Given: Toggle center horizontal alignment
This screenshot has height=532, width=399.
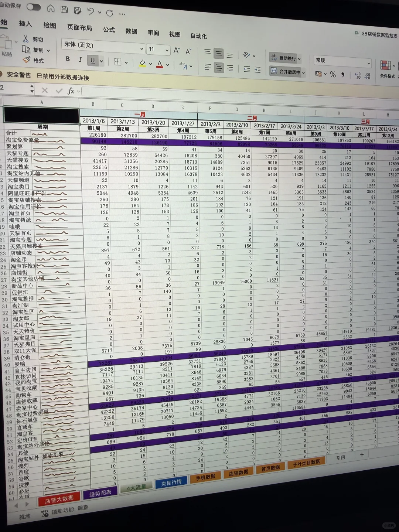Looking at the screenshot, I should 219,68.
